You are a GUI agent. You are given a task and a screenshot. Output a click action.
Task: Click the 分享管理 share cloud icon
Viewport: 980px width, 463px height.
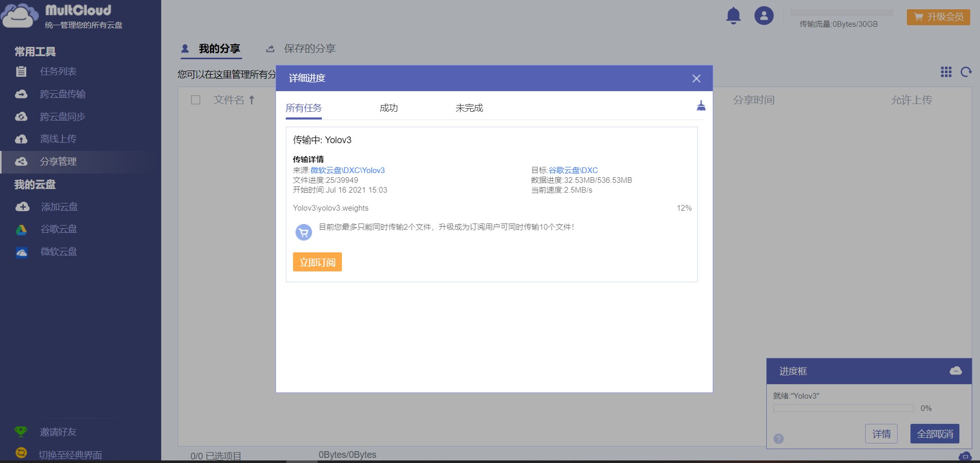[21, 162]
